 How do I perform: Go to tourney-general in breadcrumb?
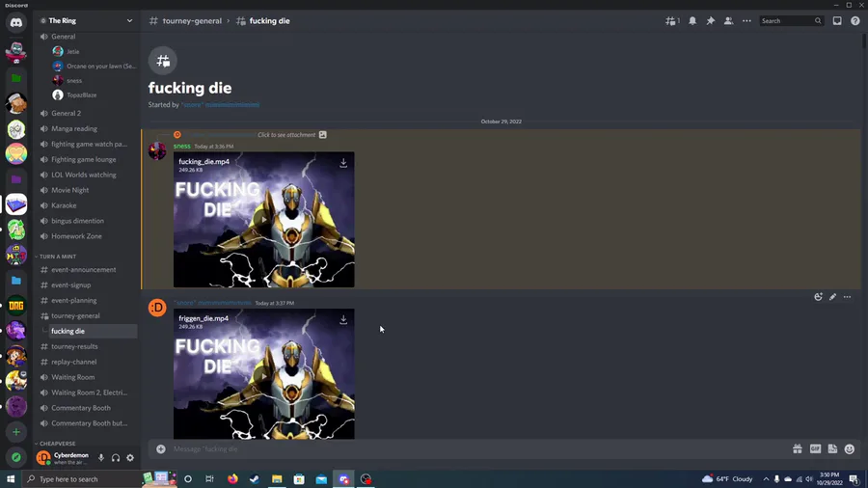pos(192,21)
